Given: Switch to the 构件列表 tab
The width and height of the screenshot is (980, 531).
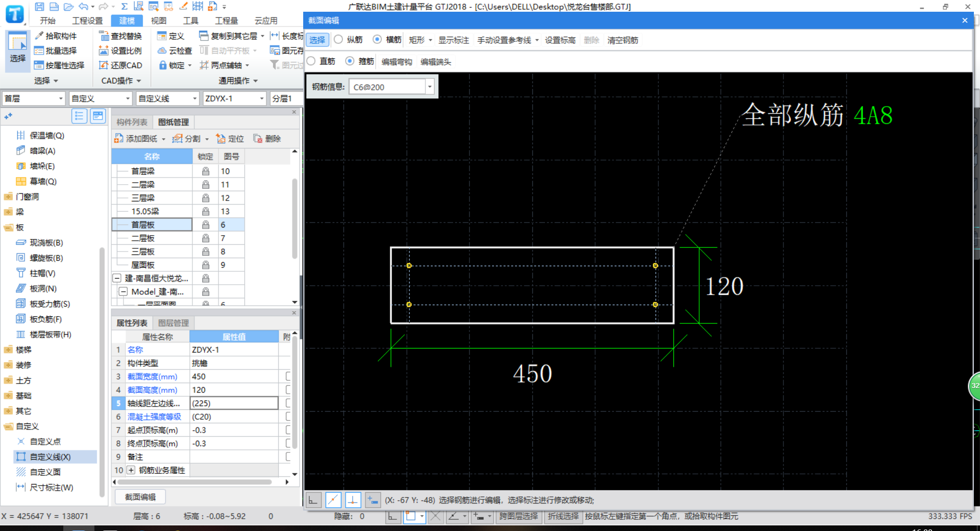Looking at the screenshot, I should 132,122.
